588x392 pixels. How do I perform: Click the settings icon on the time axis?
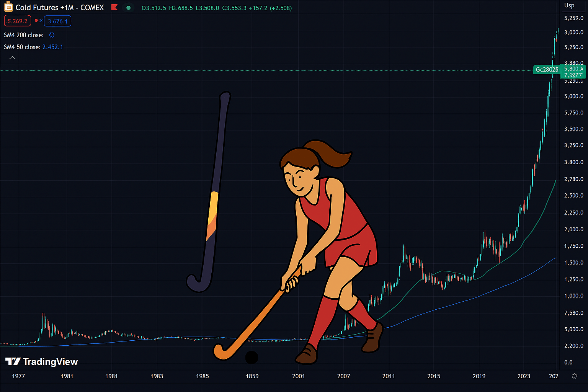pos(574,376)
